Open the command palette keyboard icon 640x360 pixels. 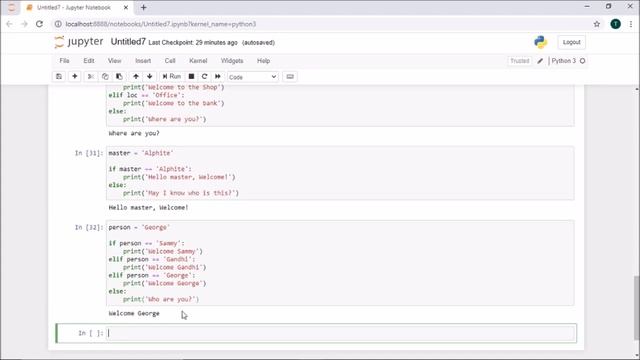pos(290,76)
